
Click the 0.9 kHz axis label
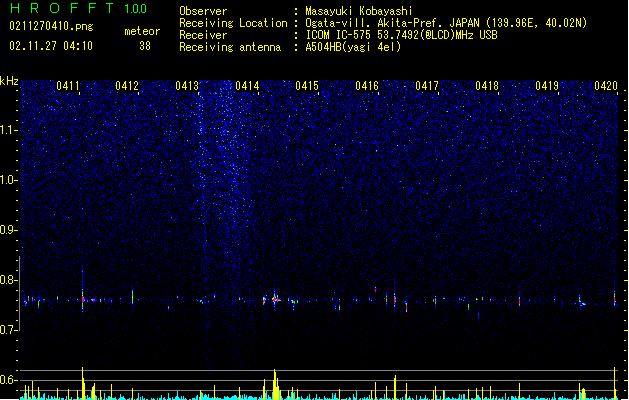pyautogui.click(x=8, y=230)
